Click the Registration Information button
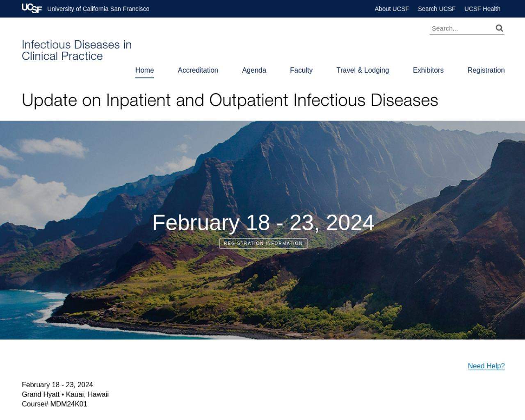The image size is (525, 420). pyautogui.click(x=263, y=243)
